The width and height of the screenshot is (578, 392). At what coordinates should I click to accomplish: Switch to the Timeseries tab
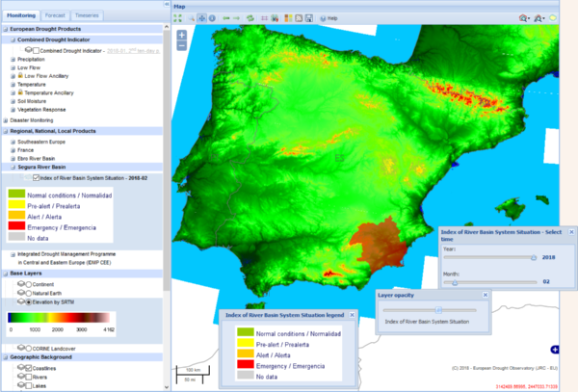(87, 15)
